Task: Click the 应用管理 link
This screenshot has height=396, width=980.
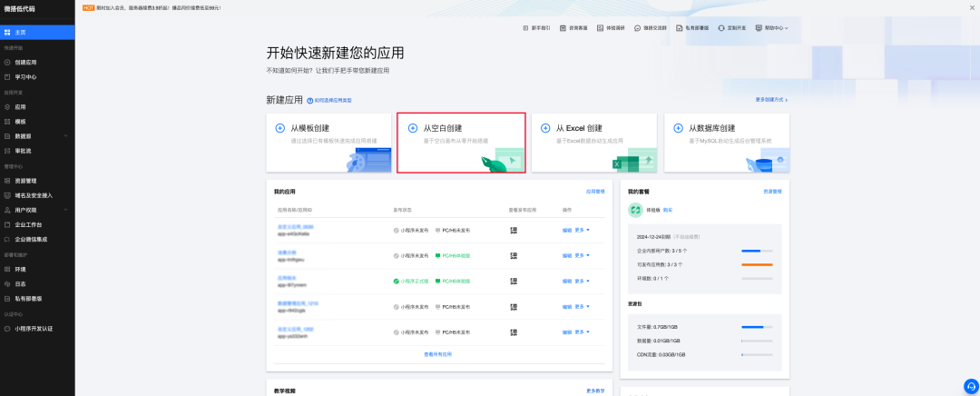Action: [x=595, y=192]
